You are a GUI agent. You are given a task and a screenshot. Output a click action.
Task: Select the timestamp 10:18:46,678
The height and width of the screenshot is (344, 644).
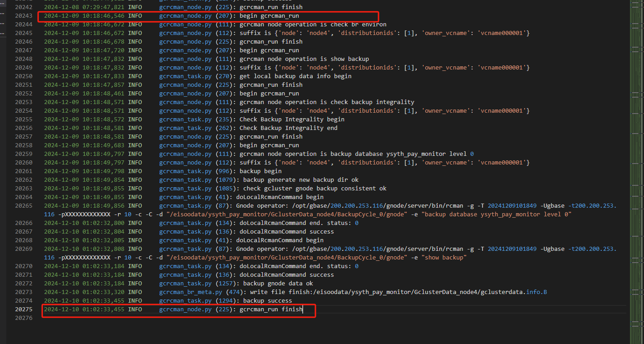coord(104,42)
